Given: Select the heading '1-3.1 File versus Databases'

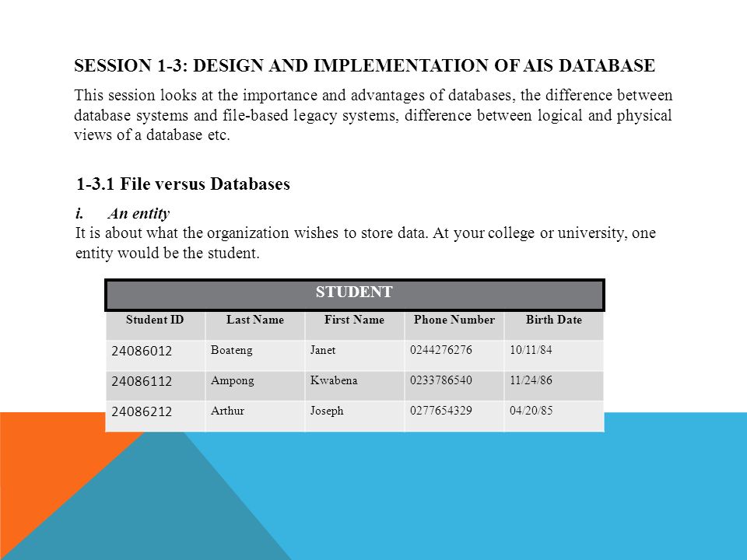Looking at the screenshot, I should (183, 184).
